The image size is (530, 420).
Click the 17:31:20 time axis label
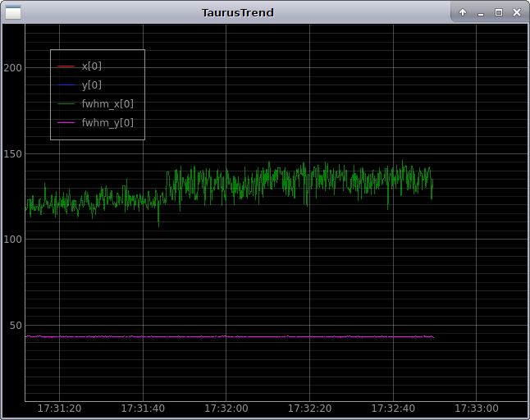coord(60,408)
